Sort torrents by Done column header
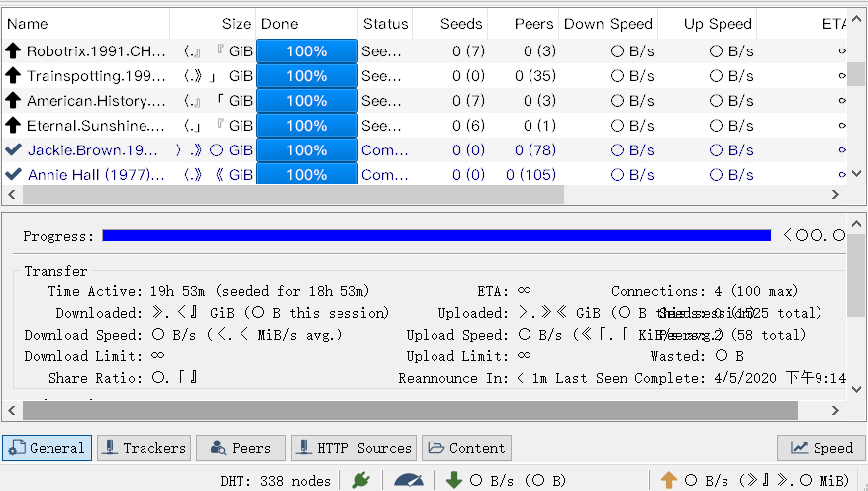Image resolution: width=868 pixels, height=491 pixels. [307, 24]
